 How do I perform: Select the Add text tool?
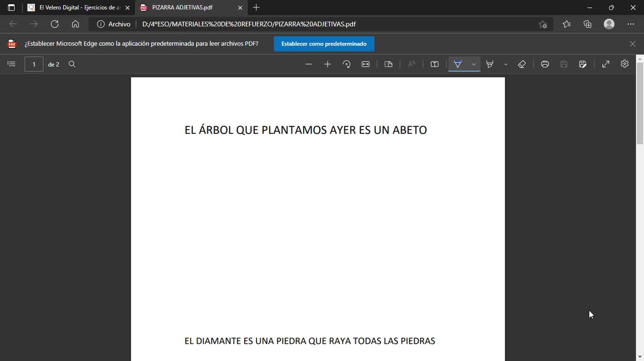click(x=435, y=64)
